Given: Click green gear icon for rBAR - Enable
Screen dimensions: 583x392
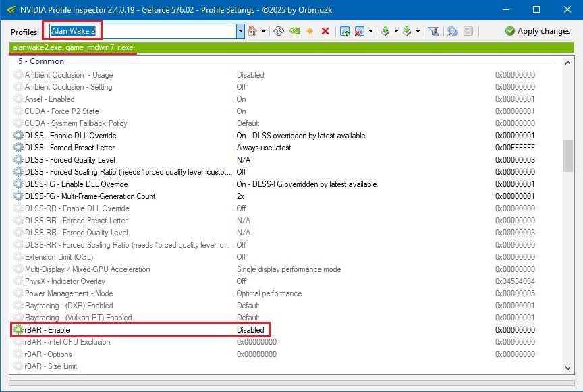Looking at the screenshot, I should (18, 330).
